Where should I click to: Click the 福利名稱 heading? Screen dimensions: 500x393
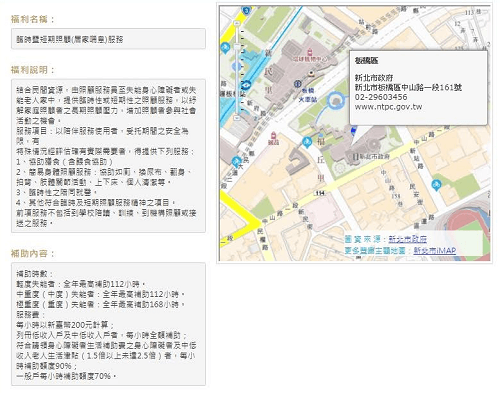click(32, 19)
